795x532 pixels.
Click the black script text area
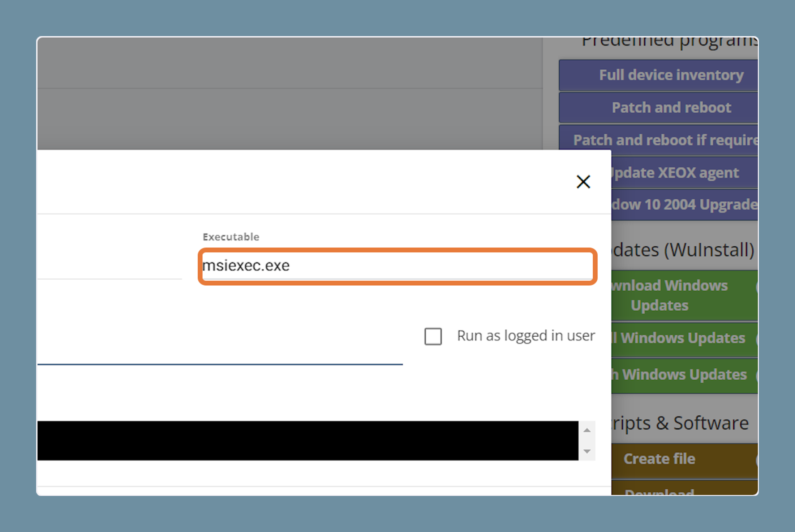(308, 441)
